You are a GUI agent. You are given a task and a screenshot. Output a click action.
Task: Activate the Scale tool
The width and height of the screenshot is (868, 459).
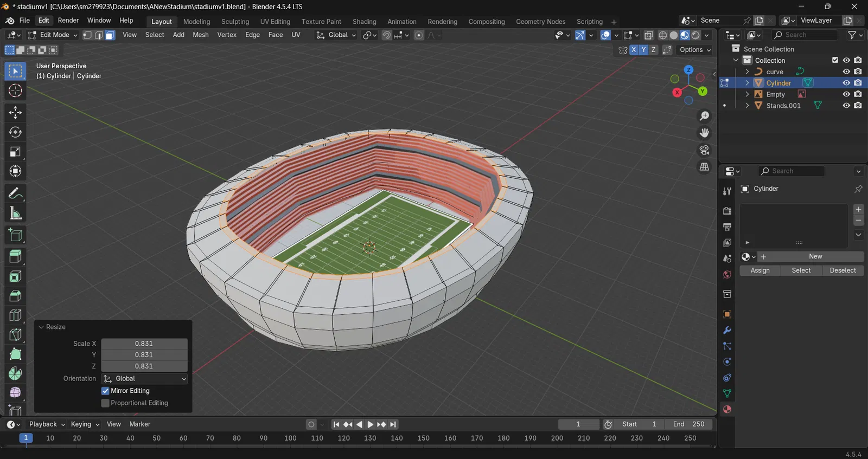pos(15,152)
